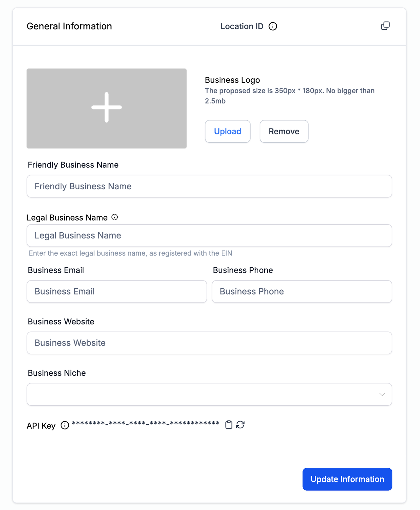The image size is (420, 510).
Task: Click the General Information heading
Action: pos(69,26)
